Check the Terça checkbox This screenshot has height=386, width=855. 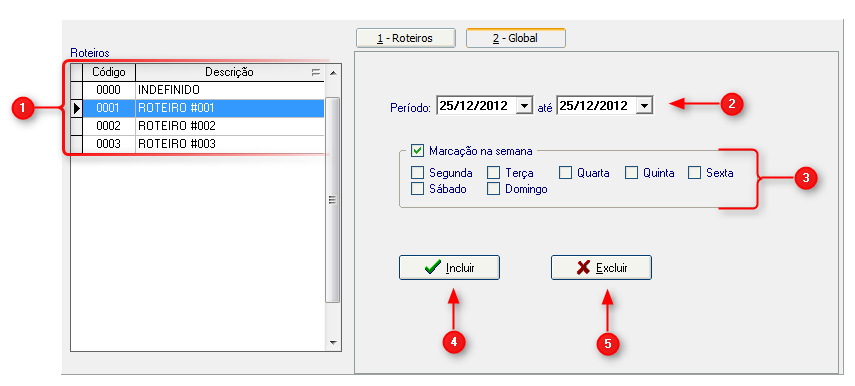click(493, 173)
